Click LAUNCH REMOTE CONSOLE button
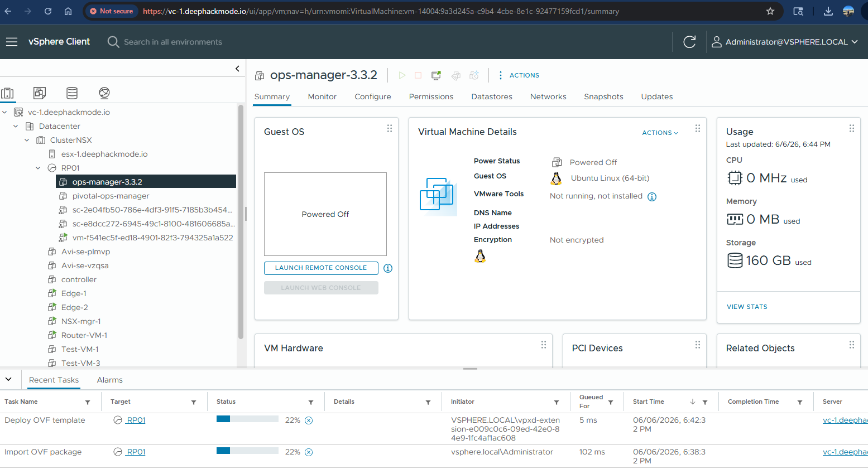Image resolution: width=868 pixels, height=469 pixels. tap(321, 268)
